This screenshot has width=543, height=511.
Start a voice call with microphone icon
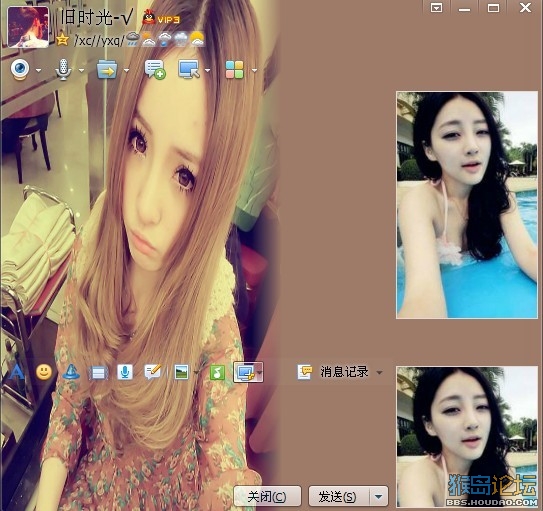63,69
